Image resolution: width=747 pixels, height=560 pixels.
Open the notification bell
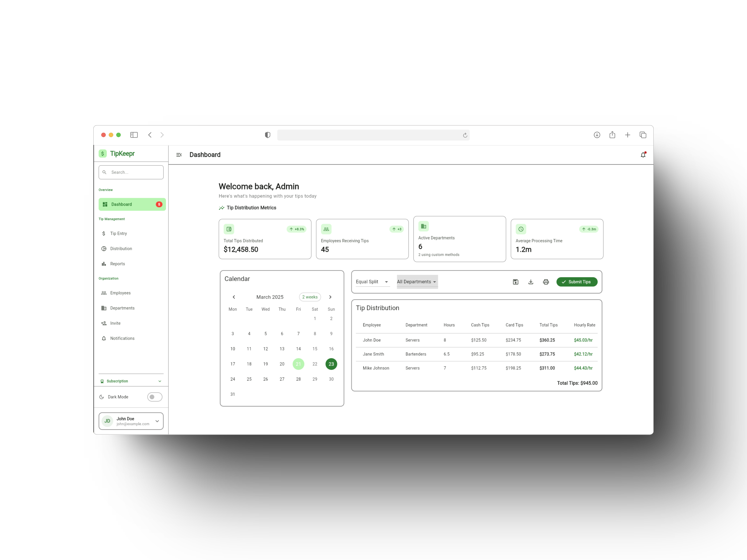(643, 155)
